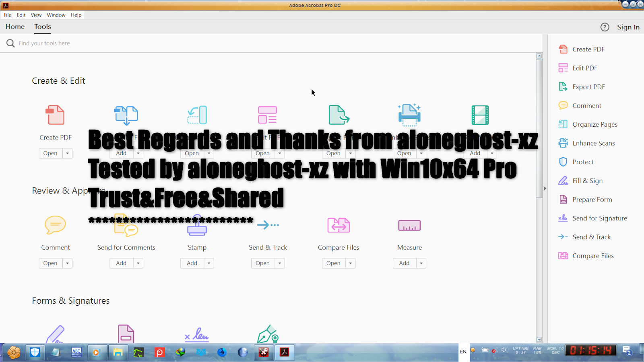The image size is (644, 362).
Task: Open the Help question mark icon
Action: [605, 27]
